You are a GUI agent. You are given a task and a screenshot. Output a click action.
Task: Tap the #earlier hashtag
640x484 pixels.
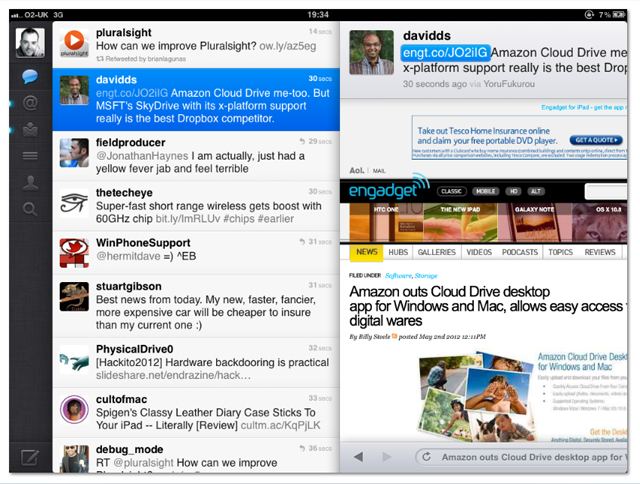tap(276, 219)
